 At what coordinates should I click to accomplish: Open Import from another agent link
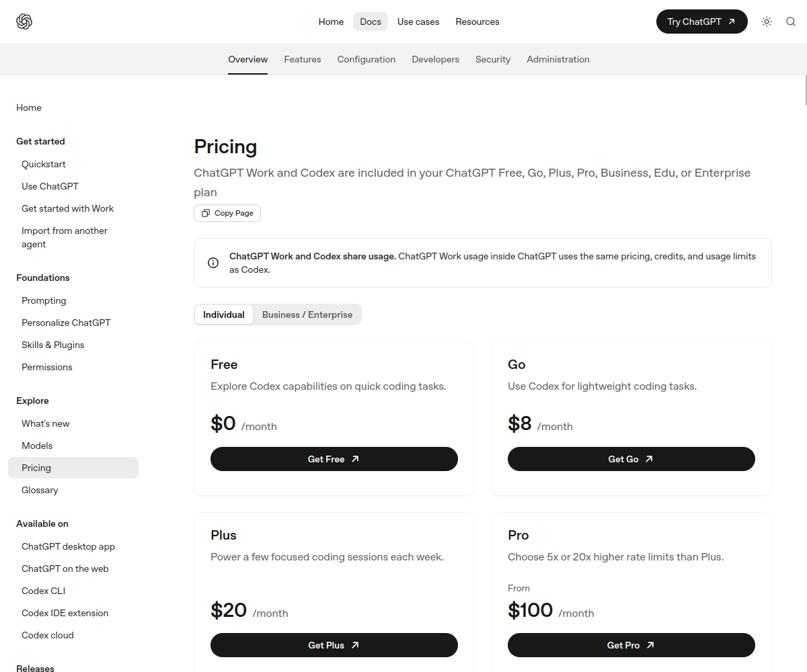[x=65, y=237]
